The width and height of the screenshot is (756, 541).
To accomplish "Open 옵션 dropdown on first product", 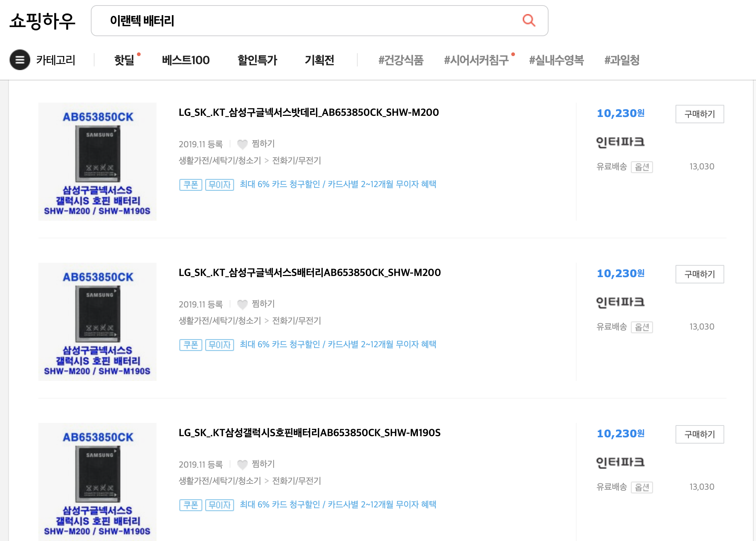I will pos(642,167).
